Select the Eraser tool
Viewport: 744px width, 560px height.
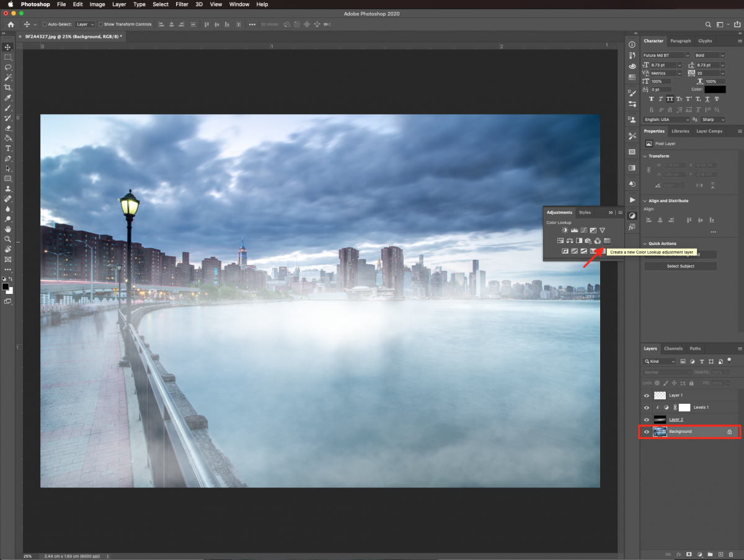[x=8, y=128]
